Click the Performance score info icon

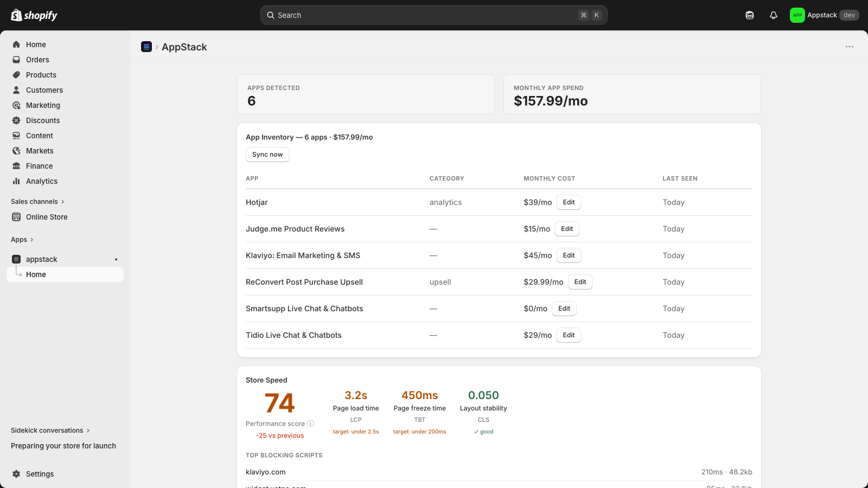[x=311, y=423]
